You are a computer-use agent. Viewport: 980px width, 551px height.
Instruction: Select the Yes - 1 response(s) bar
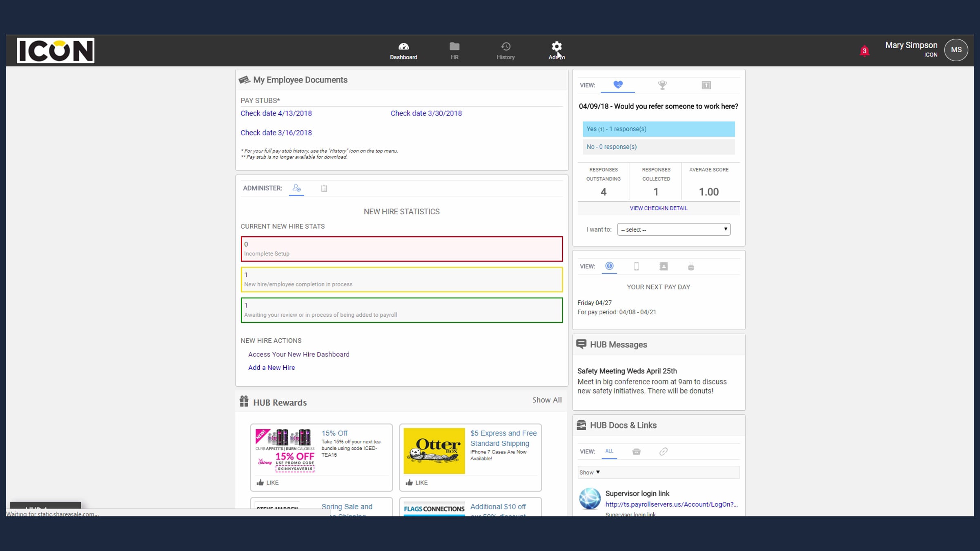(659, 129)
